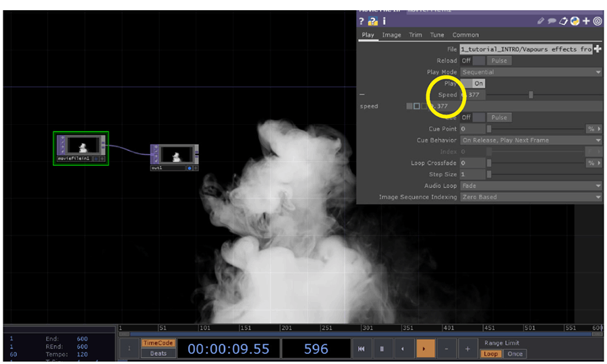
Task: Open the Trim parameter tab
Action: (x=415, y=35)
